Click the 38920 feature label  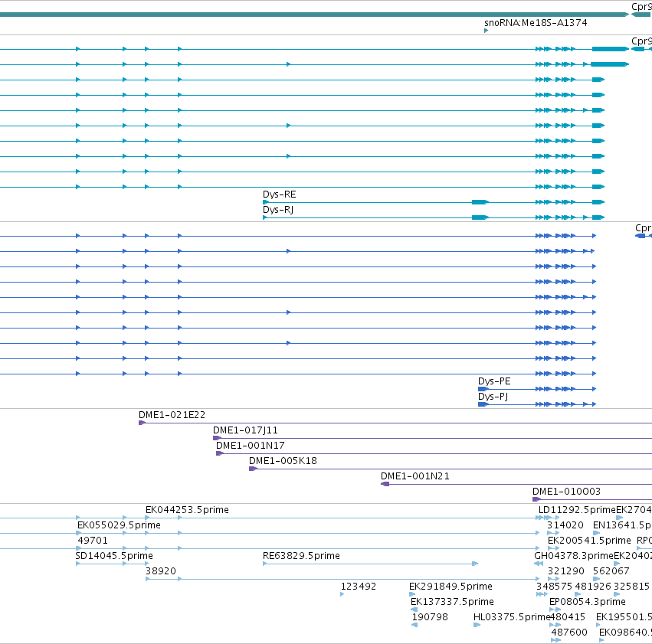coord(161,571)
